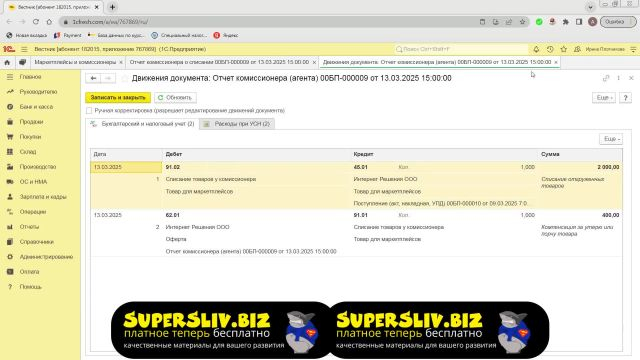The height and width of the screenshot is (360, 640).
Task: Bookmark page with browser star icon
Action: (522, 22)
